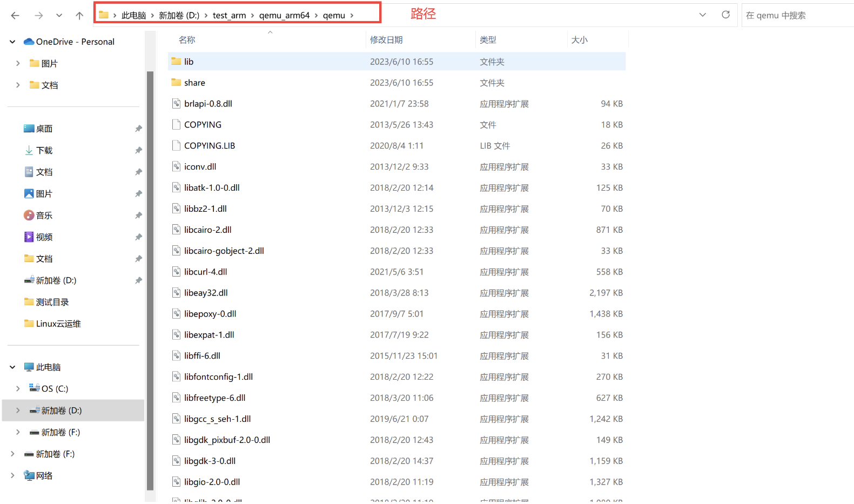Select qemu_arm64 in the address path

click(x=284, y=15)
